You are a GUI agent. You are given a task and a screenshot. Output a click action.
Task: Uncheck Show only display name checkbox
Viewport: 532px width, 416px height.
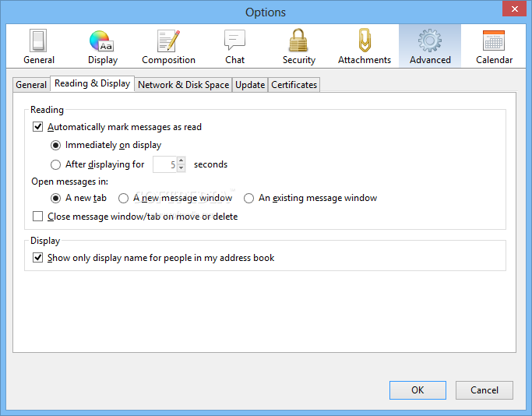37,258
